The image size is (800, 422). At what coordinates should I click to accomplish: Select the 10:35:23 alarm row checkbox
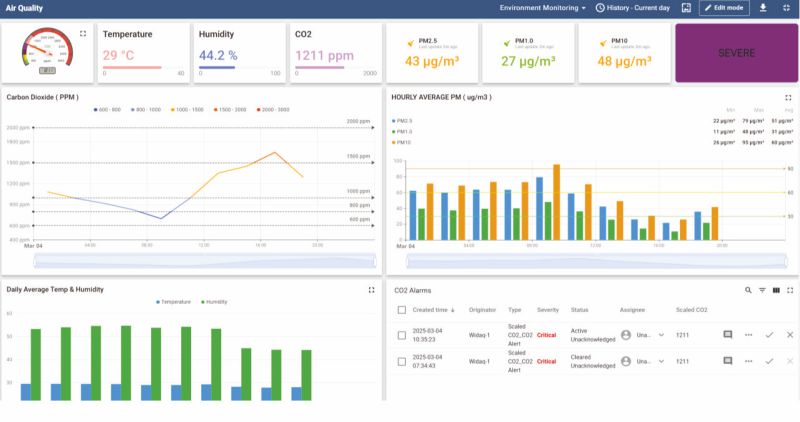[x=402, y=334]
